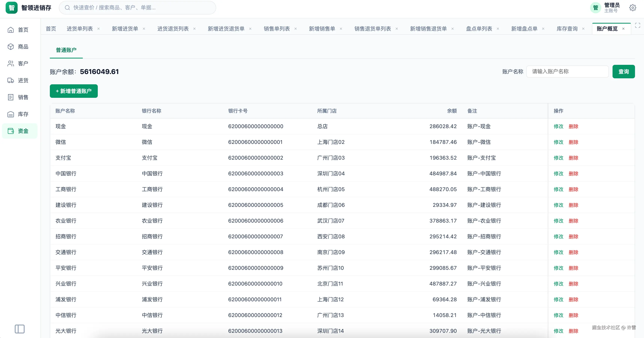This screenshot has width=644, height=338.
Task: Select the 普通账户 sub-tab
Action: [66, 50]
